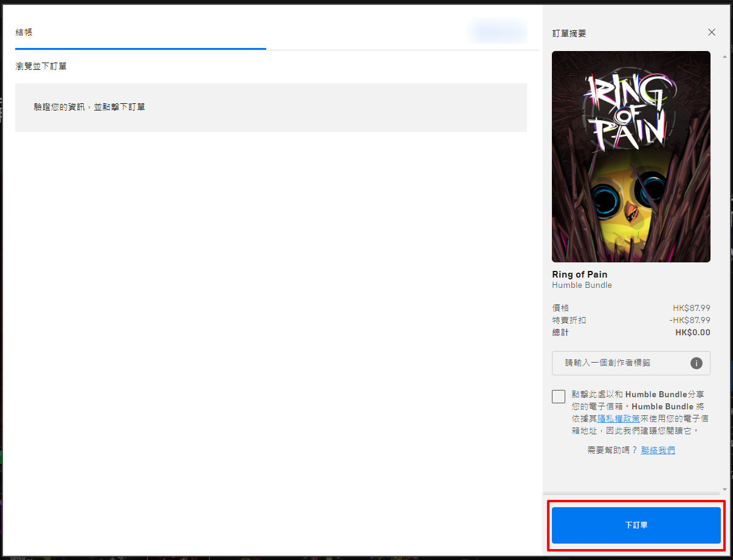The height and width of the screenshot is (560, 733).
Task: Click the 下訂單 place order button
Action: click(636, 525)
